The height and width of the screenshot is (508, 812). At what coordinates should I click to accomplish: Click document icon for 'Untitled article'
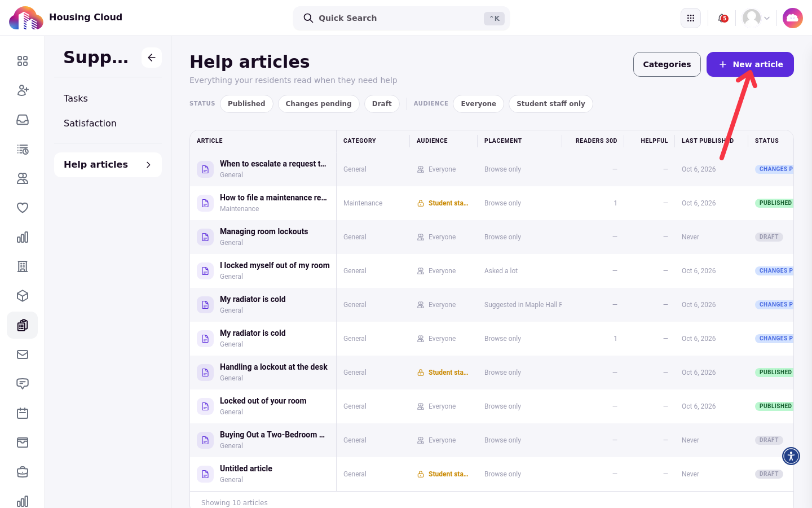205,474
